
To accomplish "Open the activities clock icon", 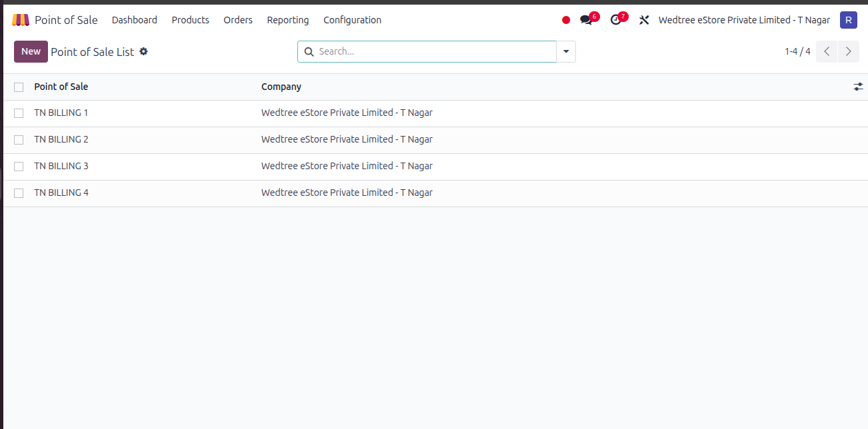I will click(x=616, y=20).
